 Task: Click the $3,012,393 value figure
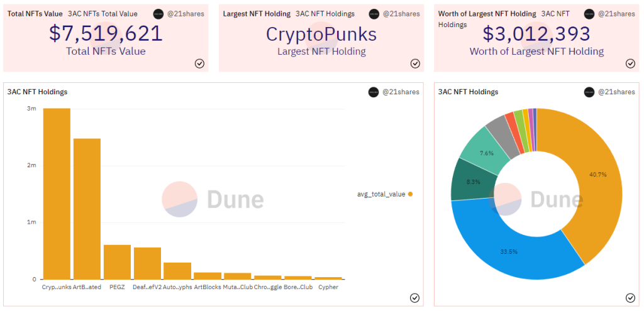coord(536,33)
